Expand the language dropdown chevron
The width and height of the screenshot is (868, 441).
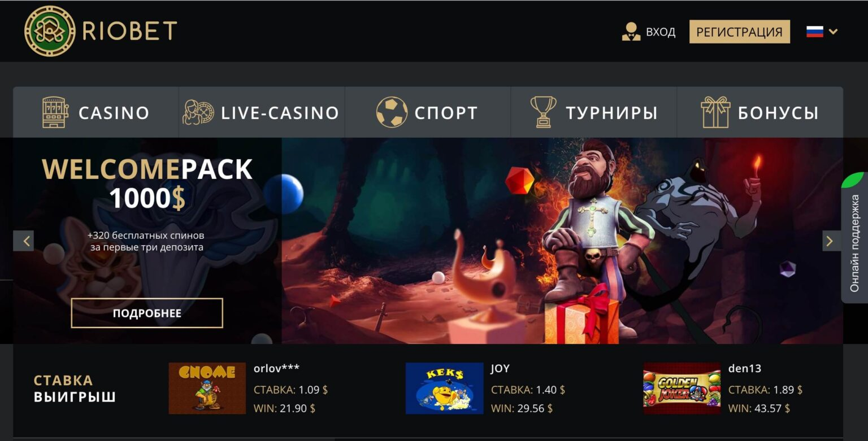tap(833, 32)
